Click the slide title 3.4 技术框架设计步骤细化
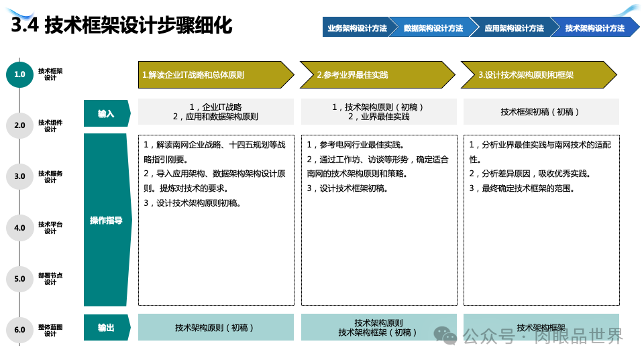644x362 pixels. coord(121,25)
